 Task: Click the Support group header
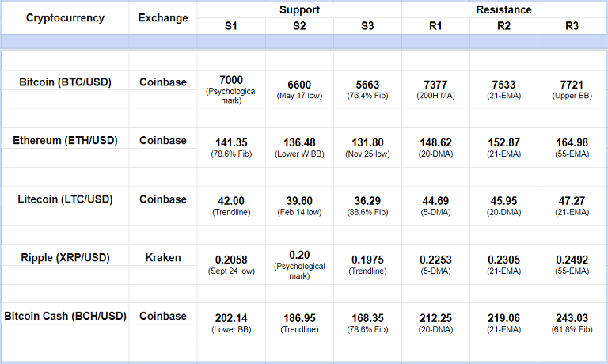pos(299,9)
